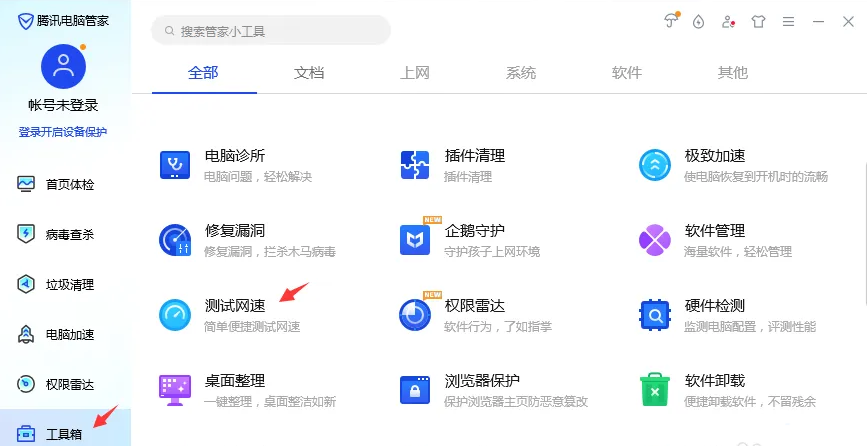This screenshot has width=867, height=446.
Task: Open 工具箱 sidebar item
Action: 65,430
